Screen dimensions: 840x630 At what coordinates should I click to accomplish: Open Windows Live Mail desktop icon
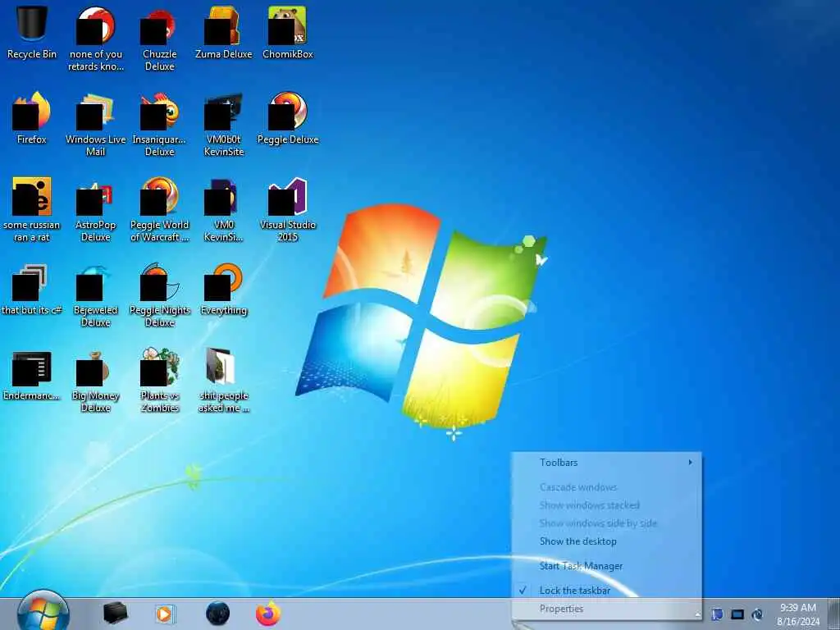click(x=95, y=124)
